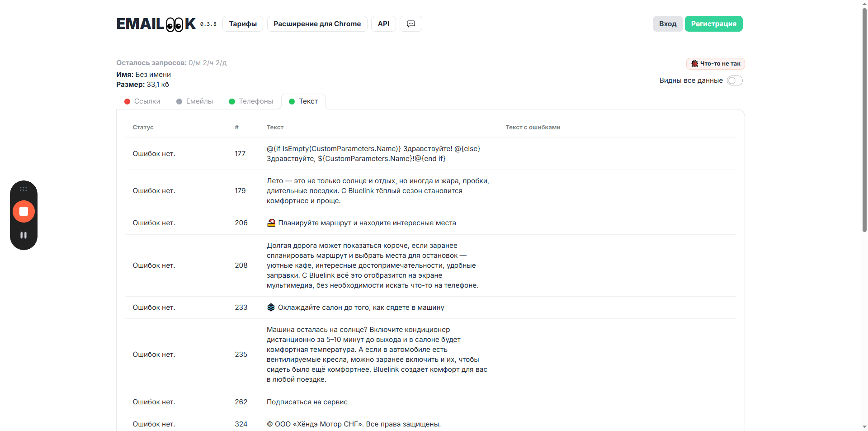Click the page vertical scrollbar thumb
This screenshot has height=431, width=868.
click(864, 120)
